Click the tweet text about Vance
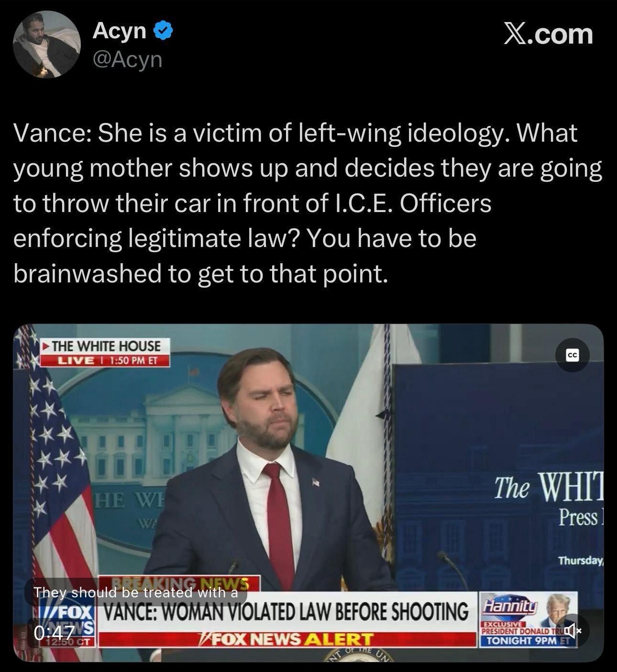Image resolution: width=617 pixels, height=672 pixels. point(308,203)
